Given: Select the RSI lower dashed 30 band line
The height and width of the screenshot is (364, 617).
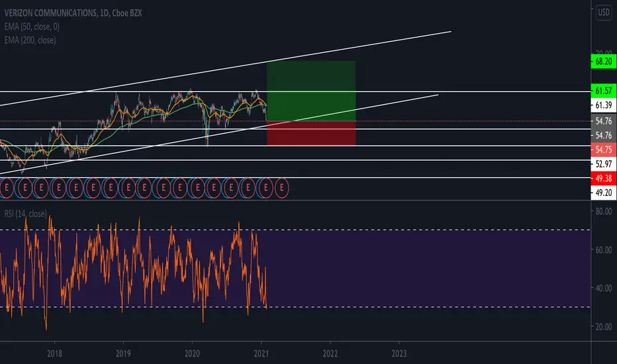Looking at the screenshot, I should click(x=295, y=307).
